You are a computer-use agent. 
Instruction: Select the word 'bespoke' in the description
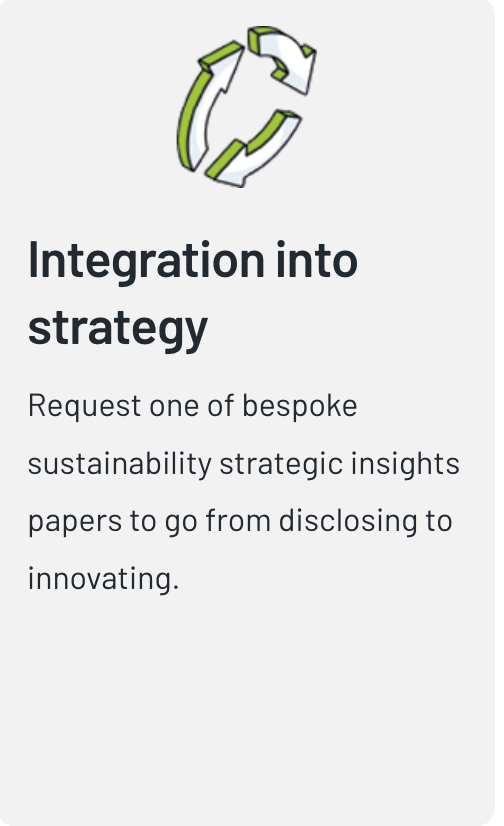[299, 407]
